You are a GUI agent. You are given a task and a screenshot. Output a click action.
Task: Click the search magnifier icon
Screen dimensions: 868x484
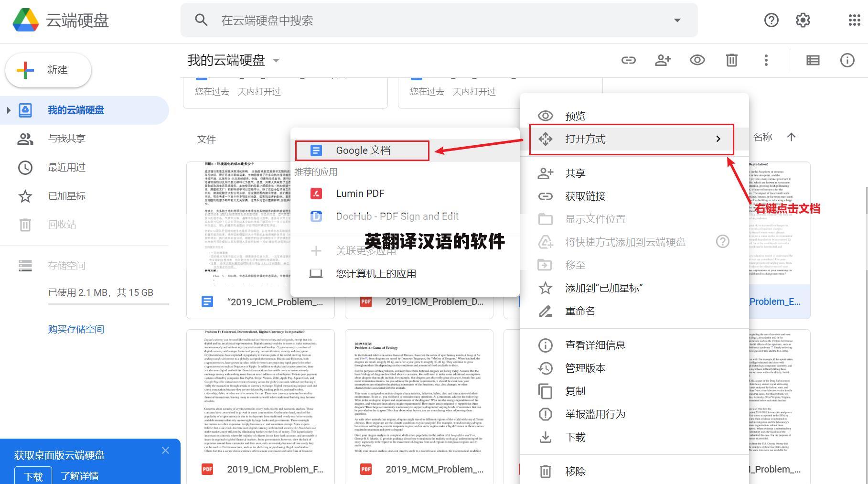[201, 20]
